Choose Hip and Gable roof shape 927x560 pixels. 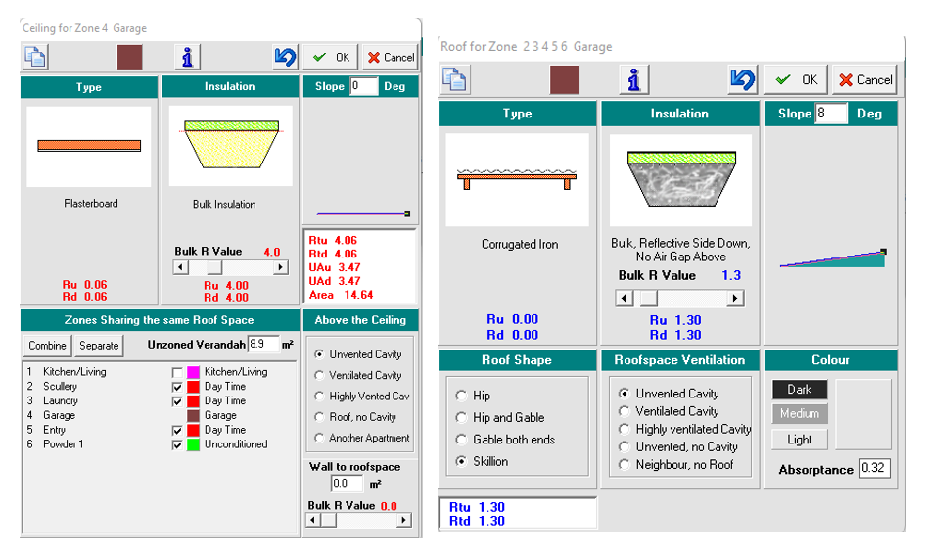[461, 418]
